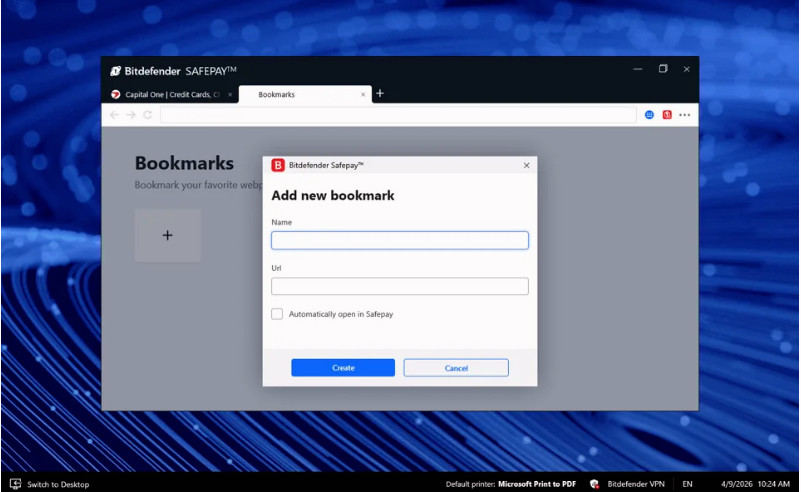This screenshot has height=492, width=801.
Task: Go forward with the forward arrow
Action: (131, 115)
